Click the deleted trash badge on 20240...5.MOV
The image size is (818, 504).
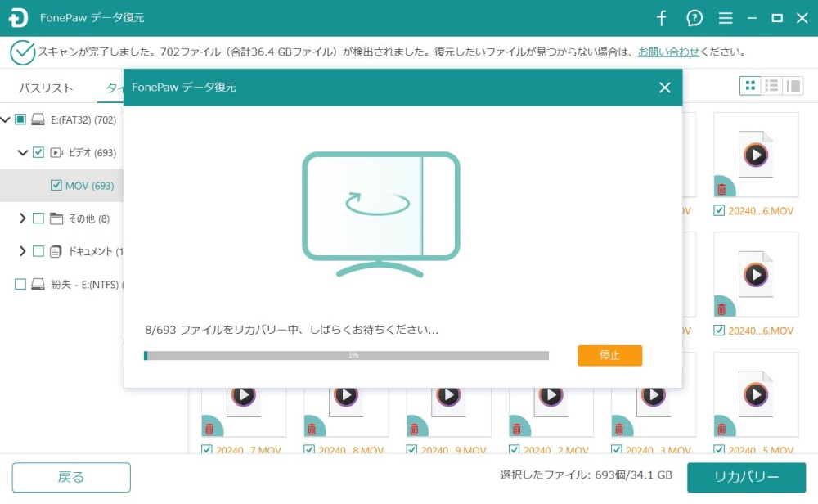pos(722,427)
